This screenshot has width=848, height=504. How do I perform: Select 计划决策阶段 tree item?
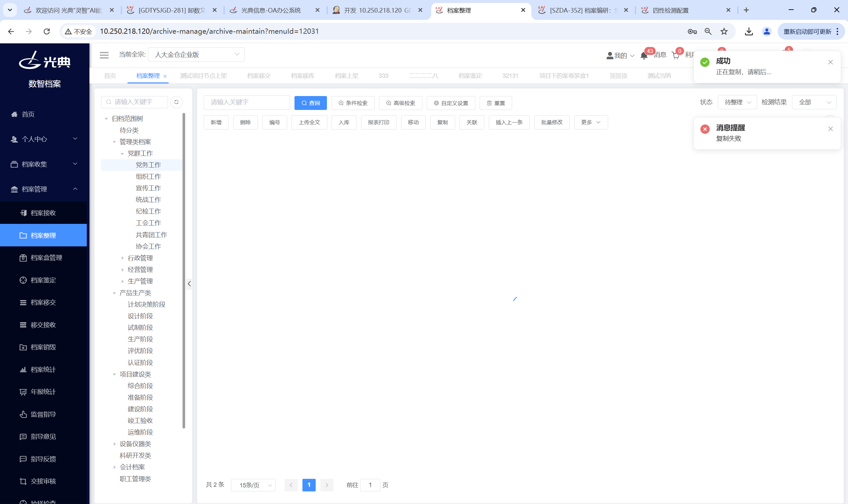146,305
